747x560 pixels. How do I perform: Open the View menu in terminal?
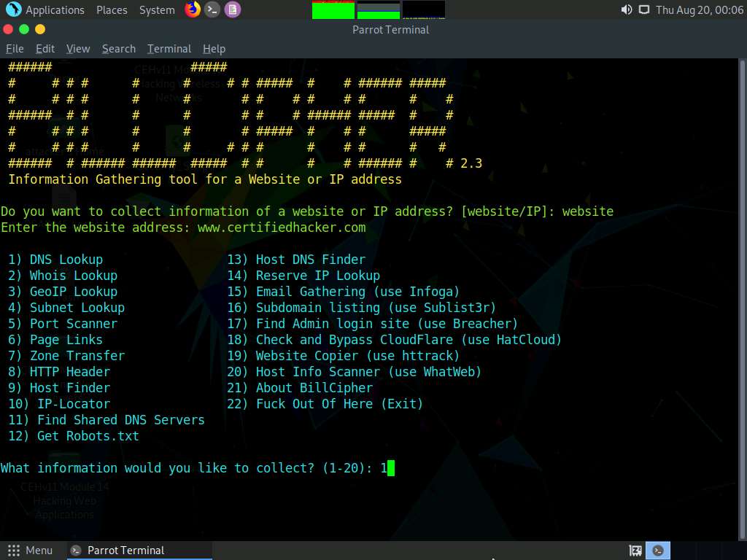tap(78, 49)
